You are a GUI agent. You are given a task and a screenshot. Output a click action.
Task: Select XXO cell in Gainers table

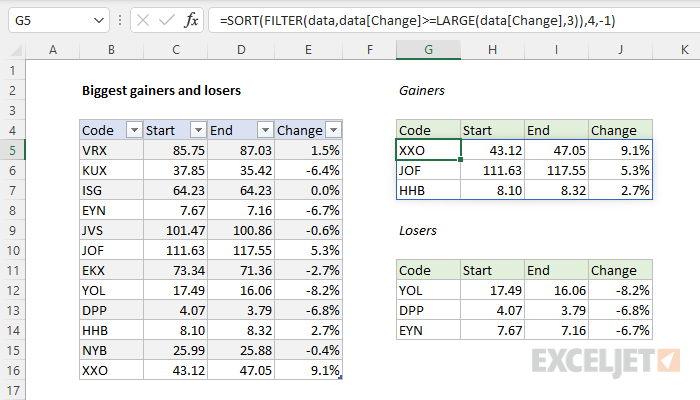pyautogui.click(x=429, y=150)
